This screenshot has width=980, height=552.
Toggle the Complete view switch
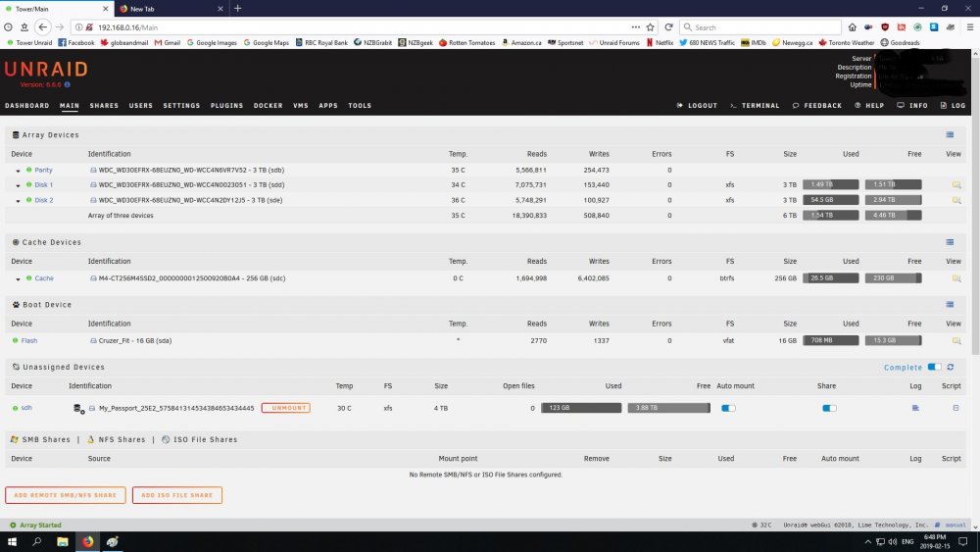point(934,367)
